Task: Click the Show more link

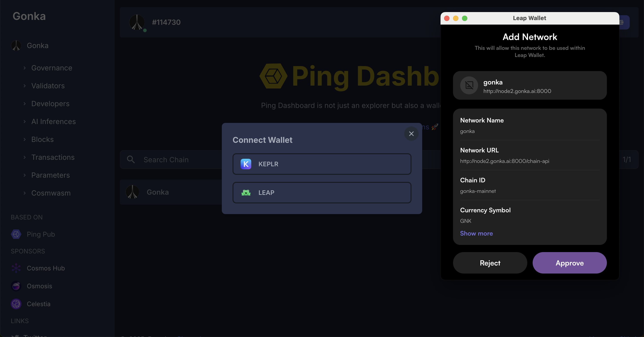Action: (476, 233)
